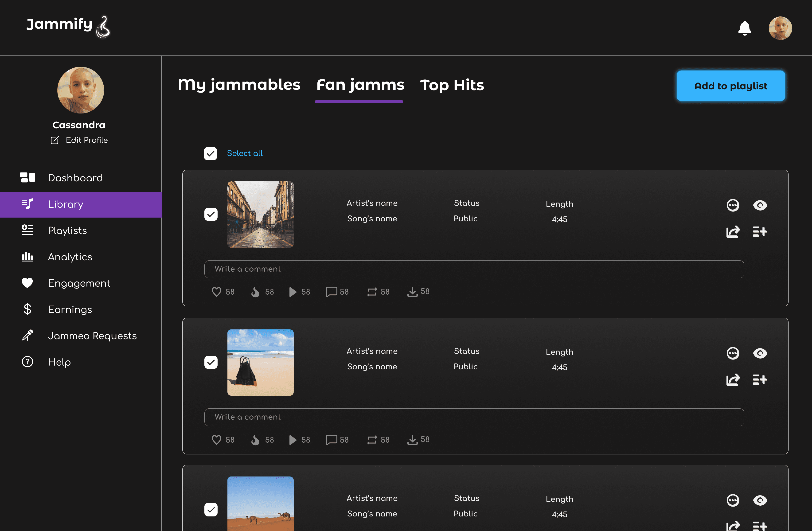
Task: Repost the street song
Action: click(372, 292)
